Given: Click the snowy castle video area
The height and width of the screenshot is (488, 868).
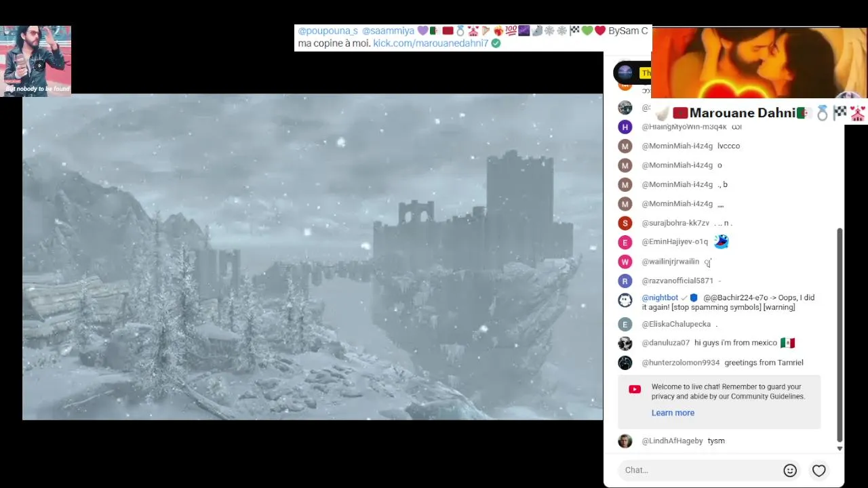Looking at the screenshot, I should click(313, 257).
